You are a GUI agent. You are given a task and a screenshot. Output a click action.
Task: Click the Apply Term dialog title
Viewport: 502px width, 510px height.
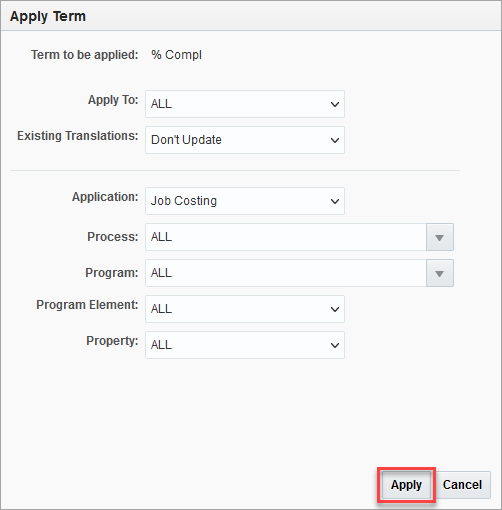click(48, 16)
